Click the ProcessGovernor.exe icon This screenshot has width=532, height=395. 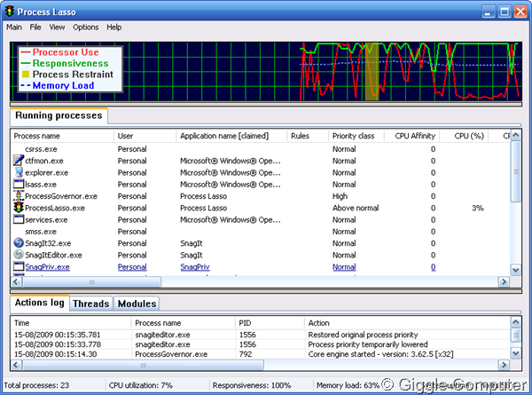coord(19,195)
